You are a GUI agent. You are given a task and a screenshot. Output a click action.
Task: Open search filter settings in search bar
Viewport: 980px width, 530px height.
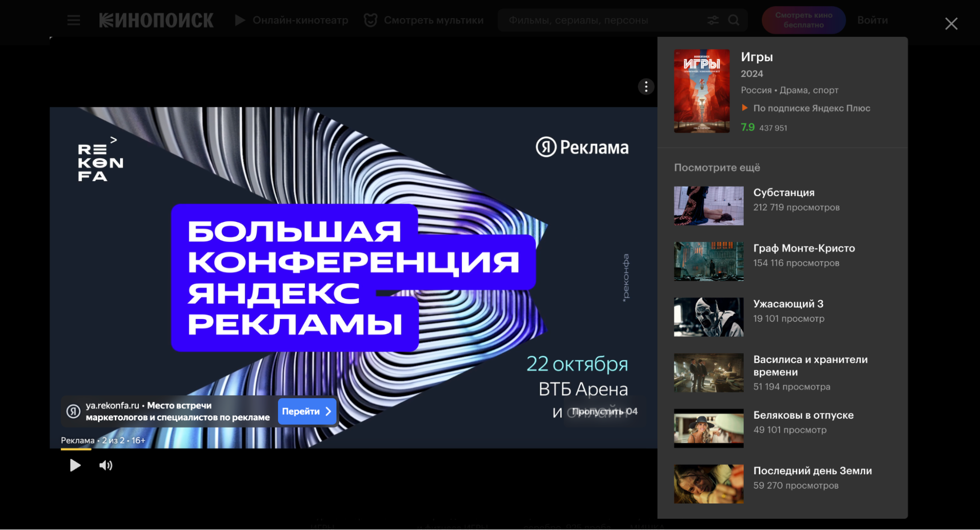pyautogui.click(x=712, y=20)
